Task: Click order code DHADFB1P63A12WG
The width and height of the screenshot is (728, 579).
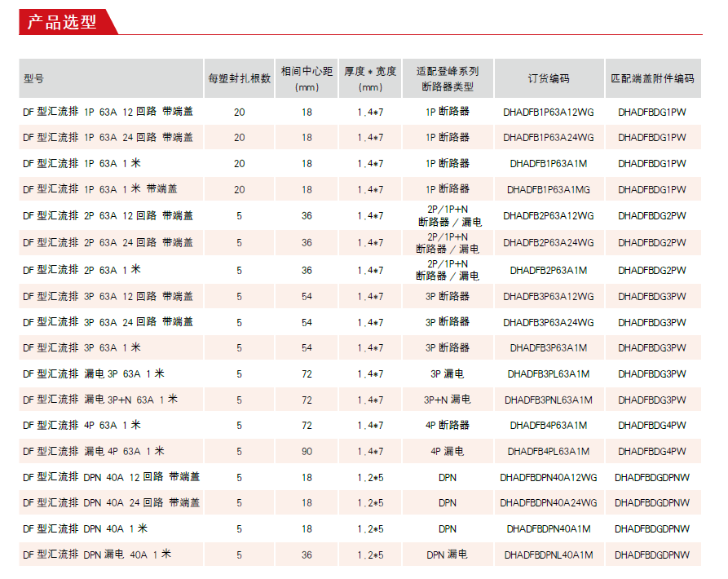Action: tap(549, 112)
